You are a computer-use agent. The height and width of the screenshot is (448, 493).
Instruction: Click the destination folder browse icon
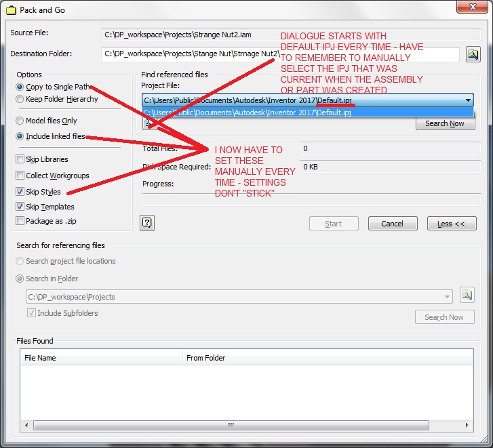click(473, 54)
